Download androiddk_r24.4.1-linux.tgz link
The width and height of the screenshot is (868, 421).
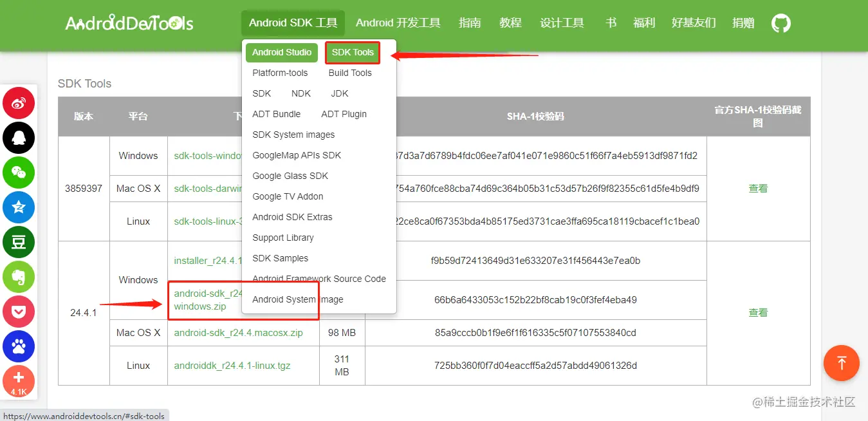pos(232,366)
